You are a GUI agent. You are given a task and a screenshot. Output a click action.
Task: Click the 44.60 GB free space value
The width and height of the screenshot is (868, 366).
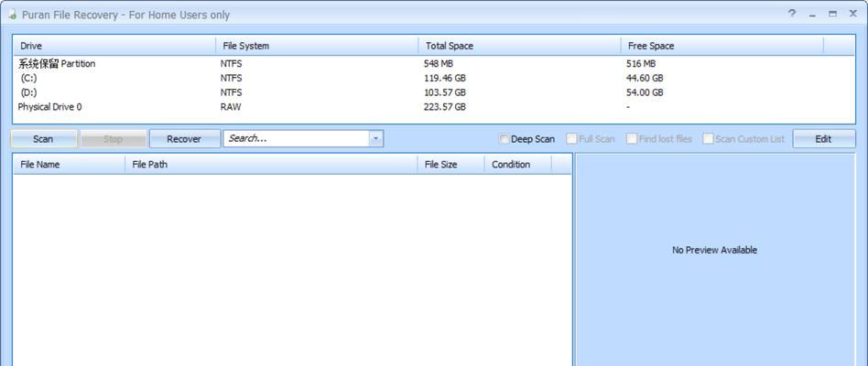645,78
